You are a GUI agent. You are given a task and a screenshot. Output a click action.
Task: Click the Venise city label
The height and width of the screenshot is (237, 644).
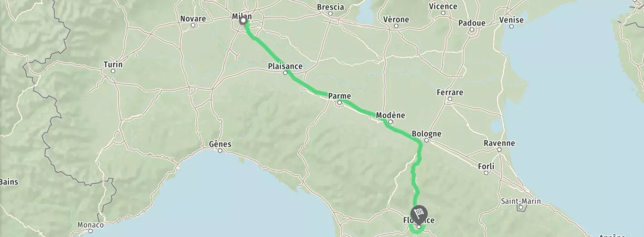click(511, 20)
